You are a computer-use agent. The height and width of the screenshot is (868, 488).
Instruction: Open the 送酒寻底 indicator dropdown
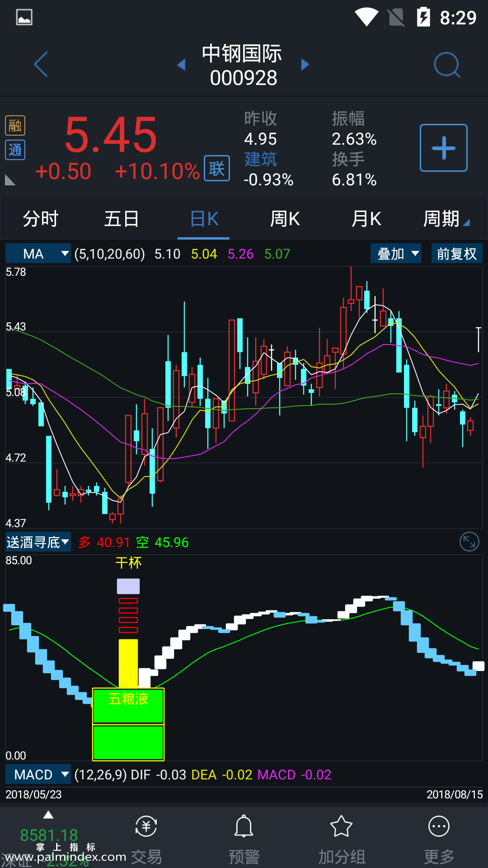tap(38, 542)
